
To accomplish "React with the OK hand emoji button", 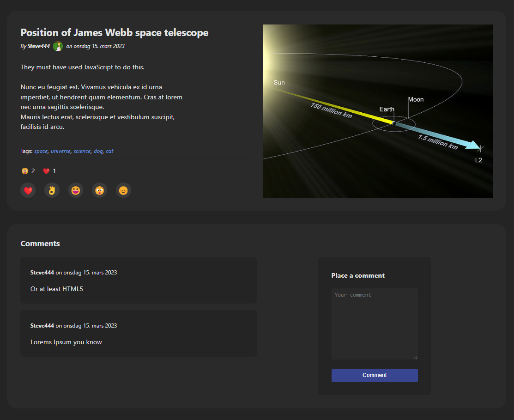I will [x=52, y=190].
